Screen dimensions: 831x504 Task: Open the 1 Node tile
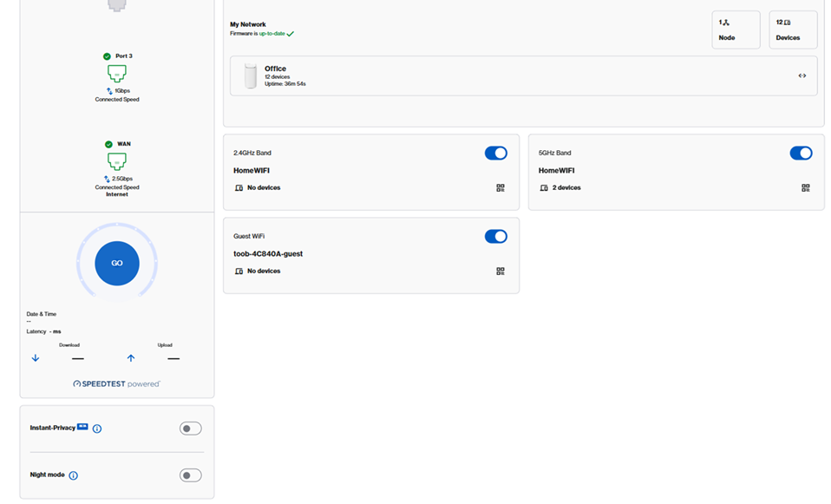(x=736, y=29)
